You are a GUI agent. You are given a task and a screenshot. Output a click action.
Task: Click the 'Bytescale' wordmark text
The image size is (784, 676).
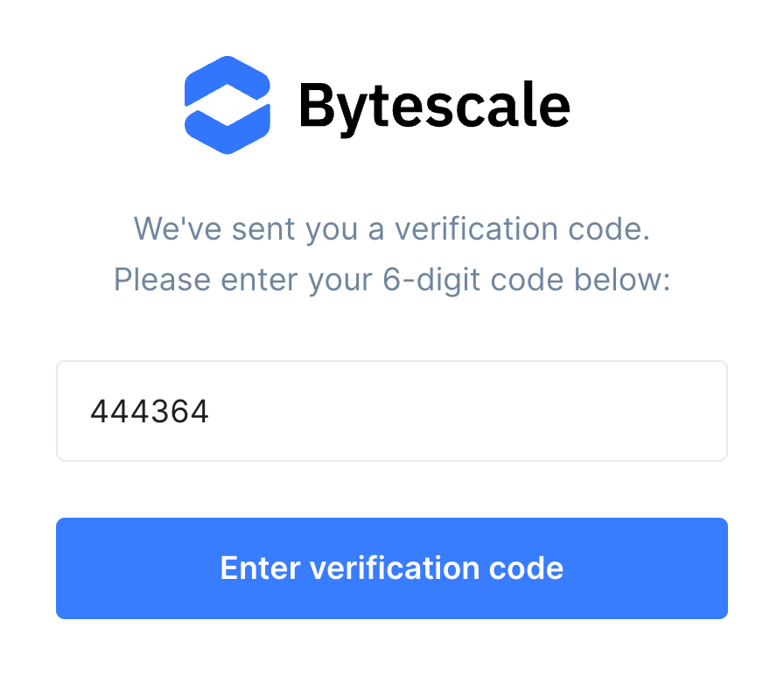pos(433,105)
